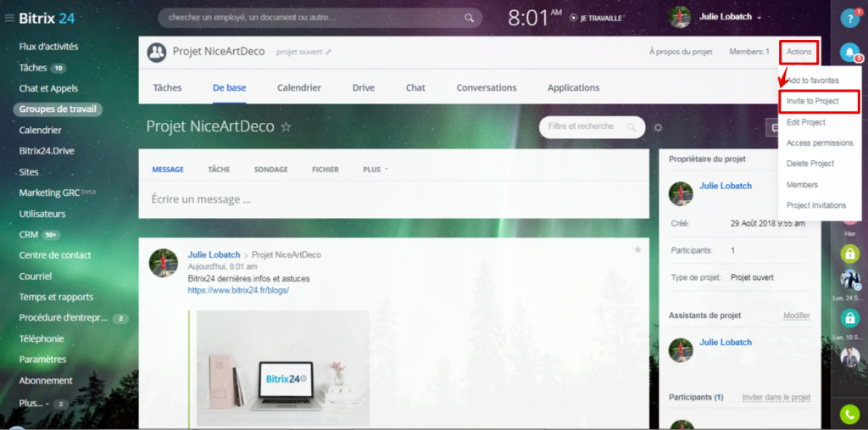Switch to the Calendrier tab
The height and width of the screenshot is (430, 868).
[x=299, y=87]
